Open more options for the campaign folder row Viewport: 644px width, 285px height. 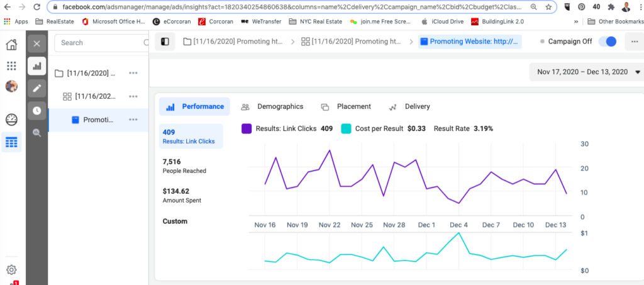pos(133,73)
